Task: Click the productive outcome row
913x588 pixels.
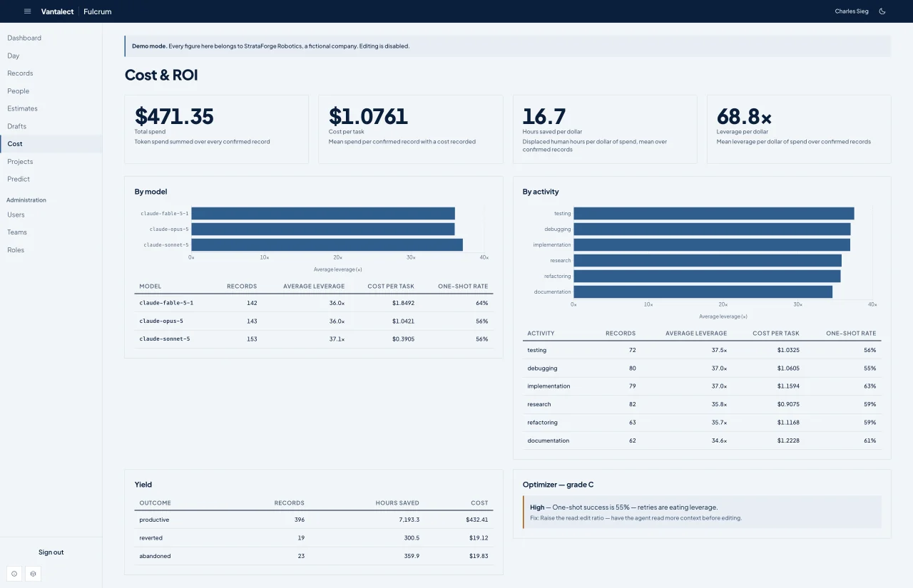Action: click(x=314, y=520)
